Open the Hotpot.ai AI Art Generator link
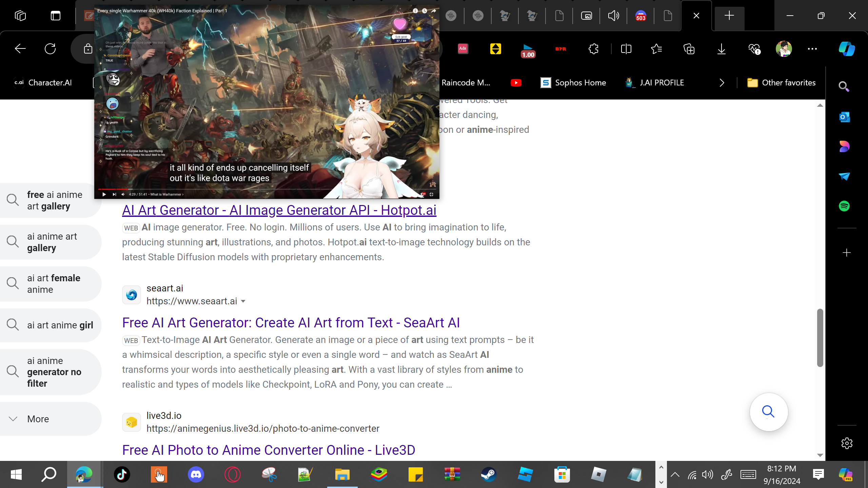Image resolution: width=868 pixels, height=488 pixels. tap(279, 210)
